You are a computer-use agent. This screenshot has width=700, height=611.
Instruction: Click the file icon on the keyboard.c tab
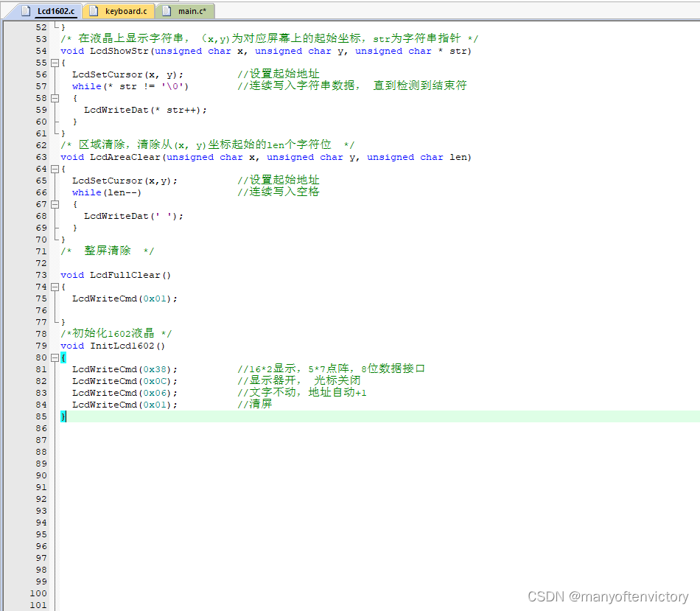click(x=94, y=11)
